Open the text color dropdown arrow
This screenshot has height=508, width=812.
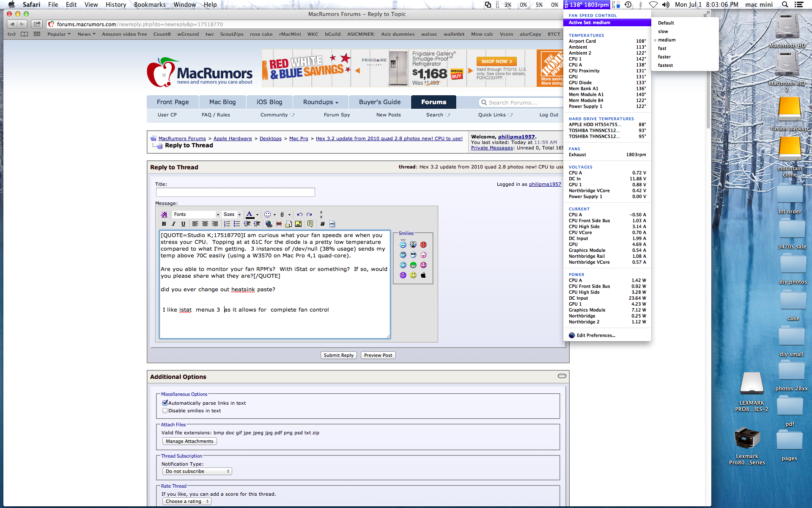[257, 215]
